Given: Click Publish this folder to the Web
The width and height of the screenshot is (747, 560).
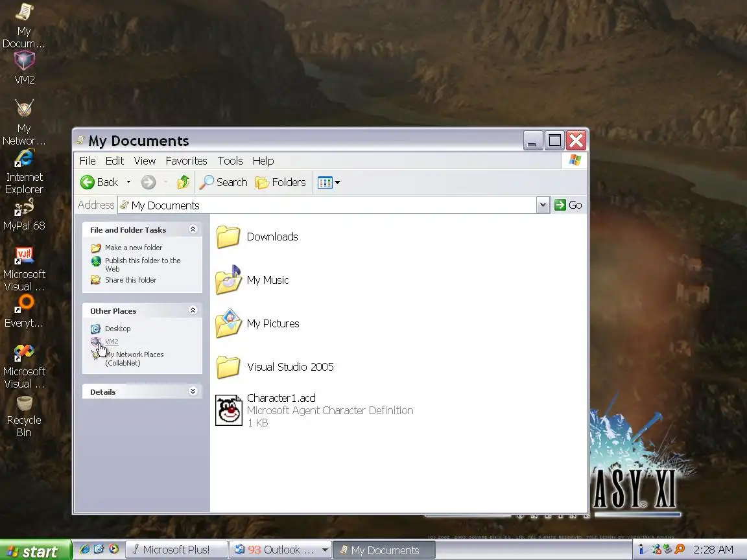Looking at the screenshot, I should [143, 264].
